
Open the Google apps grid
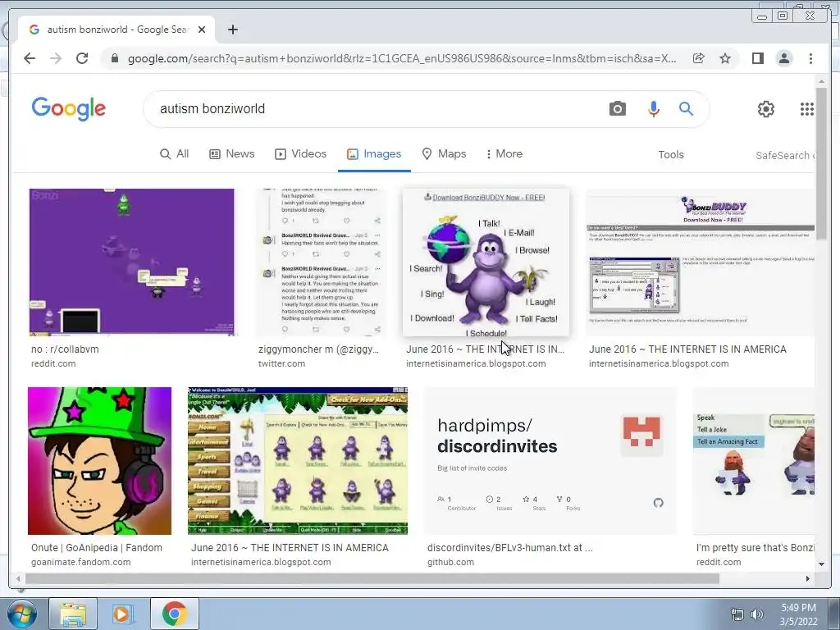coord(807,109)
